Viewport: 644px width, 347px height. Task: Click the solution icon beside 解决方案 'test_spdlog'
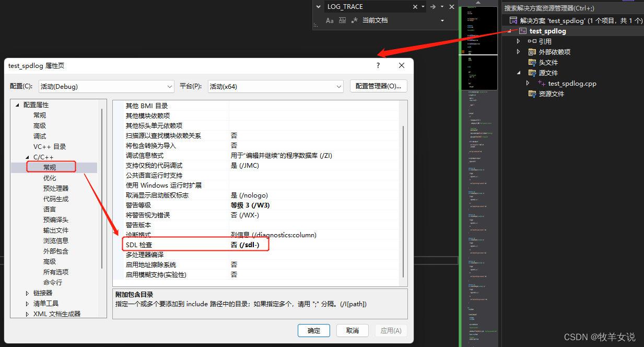pyautogui.click(x=513, y=20)
